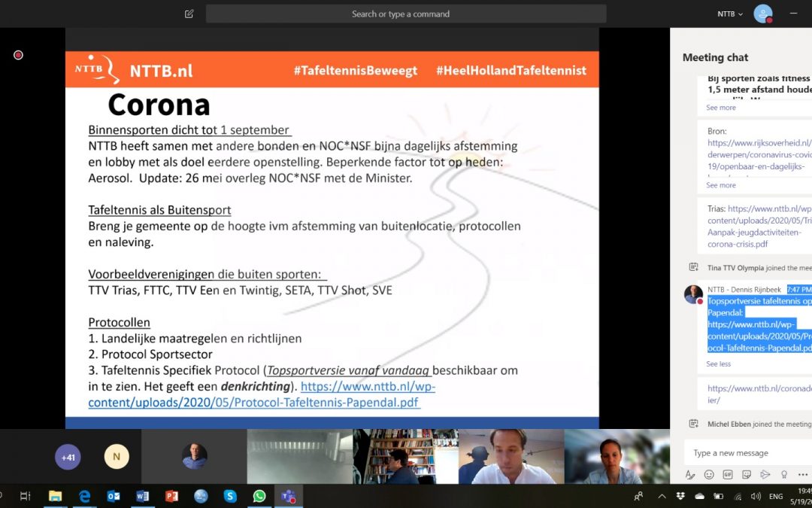This screenshot has height=508, width=812.
Task: Click 'NTTB - Dennis Rijnbeek' sender name
Action: [x=744, y=289]
